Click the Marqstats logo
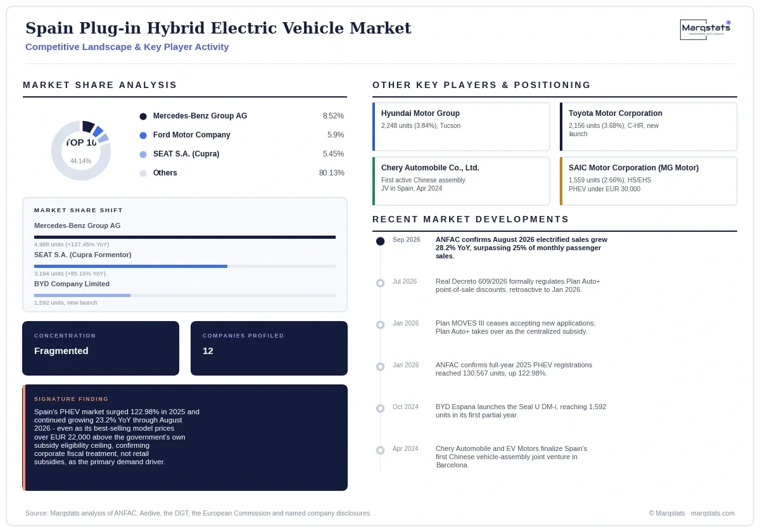The image size is (760, 532). pyautogui.click(x=706, y=29)
